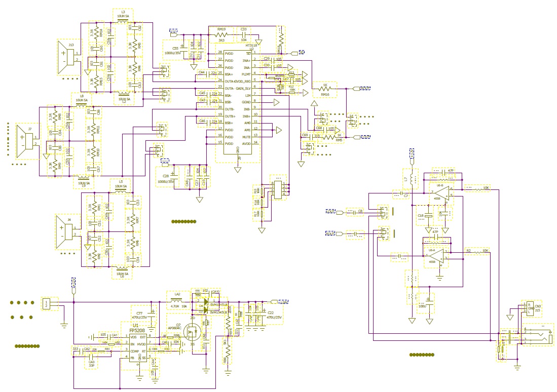Click the RM16 1K resistor
This screenshot has width=557, height=392.
click(325, 89)
